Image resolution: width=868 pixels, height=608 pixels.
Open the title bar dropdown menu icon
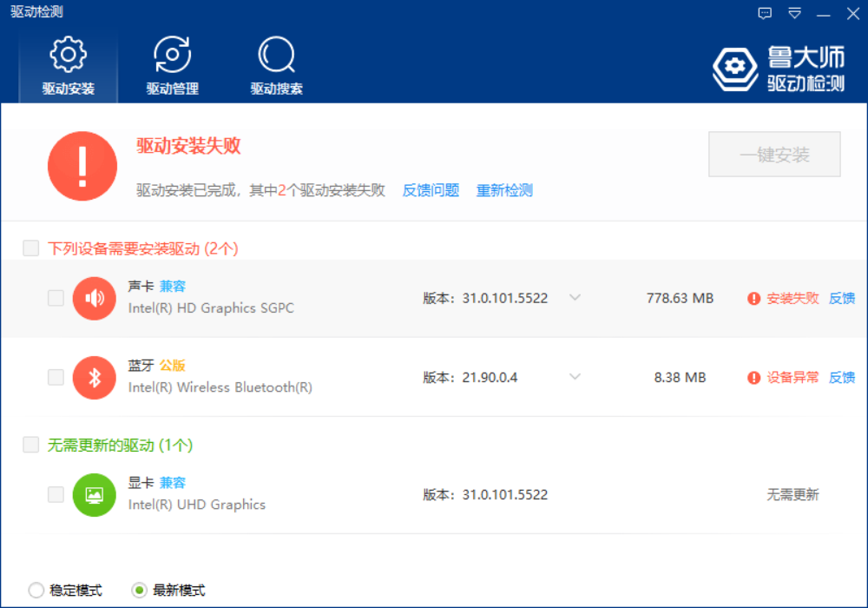795,13
